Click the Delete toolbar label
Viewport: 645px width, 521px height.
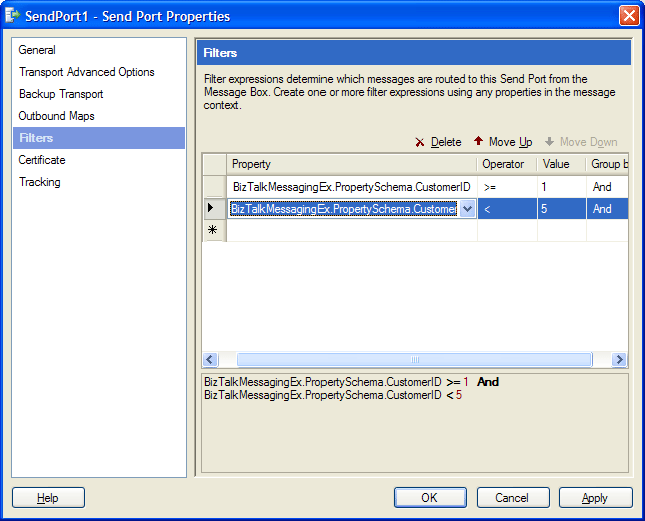tap(446, 142)
